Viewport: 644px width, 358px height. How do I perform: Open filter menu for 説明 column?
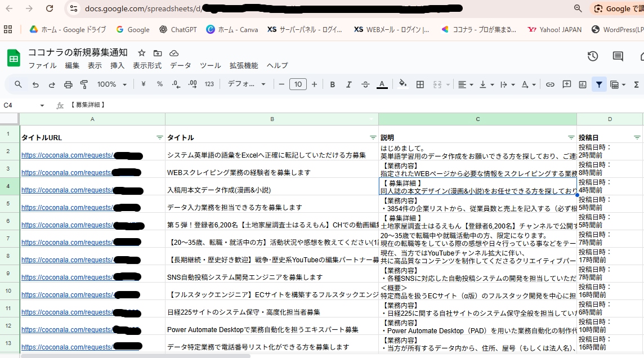pos(571,137)
